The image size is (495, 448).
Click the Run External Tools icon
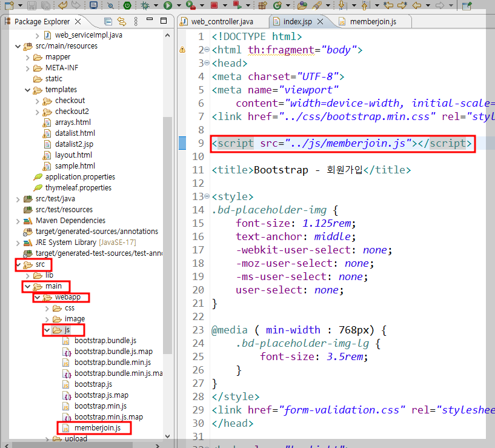tap(191, 5)
